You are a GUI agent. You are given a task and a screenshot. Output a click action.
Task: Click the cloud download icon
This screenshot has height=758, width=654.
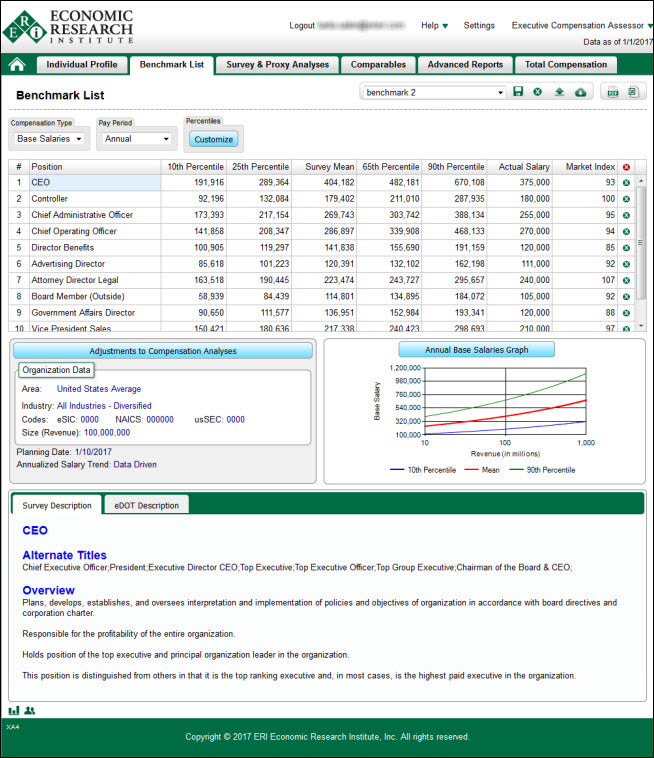580,92
